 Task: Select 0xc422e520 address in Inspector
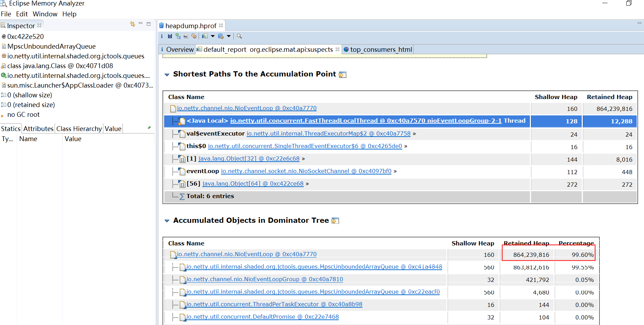pyautogui.click(x=25, y=36)
